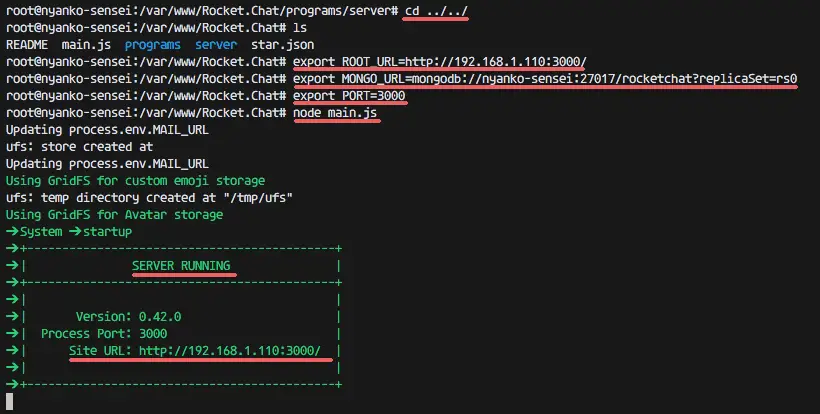Click the 'export MONGO_URL=mongodb' command
The width and height of the screenshot is (820, 414).
(x=545, y=79)
